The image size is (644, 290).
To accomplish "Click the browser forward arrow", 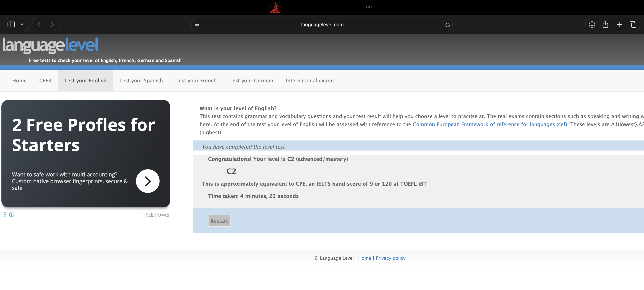I will (52, 24).
